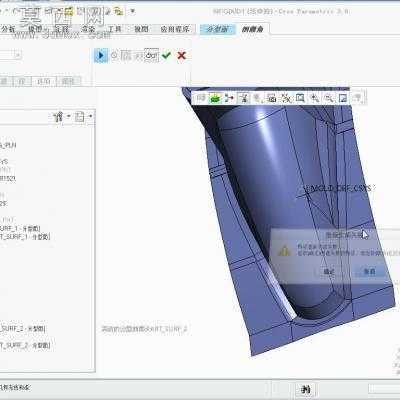Open the model tree settings hammer icon

tap(58, 117)
